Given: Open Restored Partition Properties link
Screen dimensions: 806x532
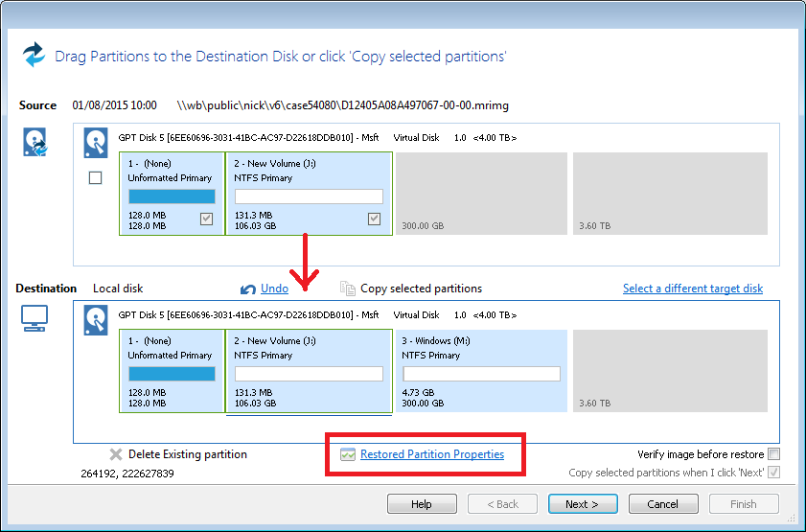Looking at the screenshot, I should click(x=431, y=454).
